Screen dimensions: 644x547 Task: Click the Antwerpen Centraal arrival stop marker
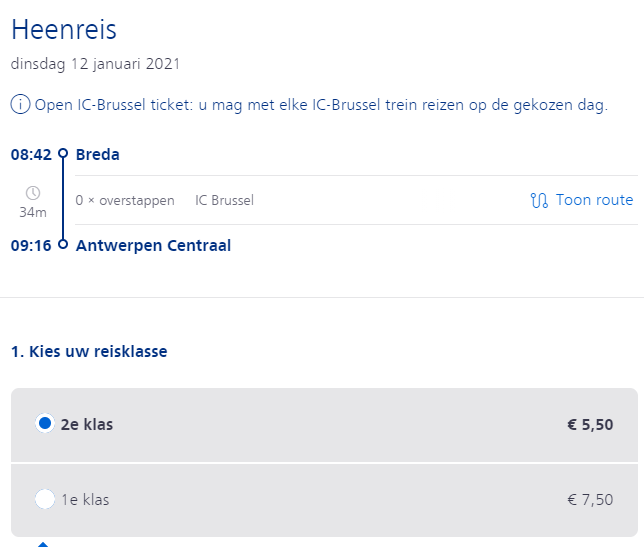63,244
